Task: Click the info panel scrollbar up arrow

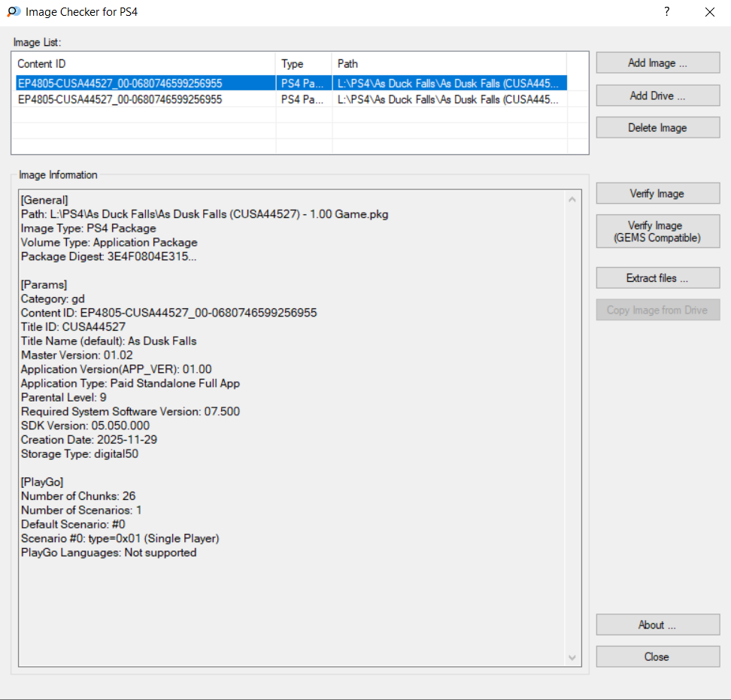Action: [573, 200]
